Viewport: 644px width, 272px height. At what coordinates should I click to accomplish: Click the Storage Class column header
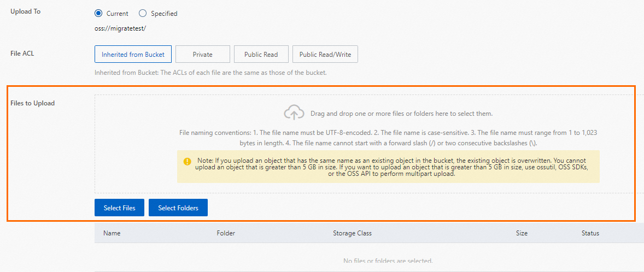point(353,233)
